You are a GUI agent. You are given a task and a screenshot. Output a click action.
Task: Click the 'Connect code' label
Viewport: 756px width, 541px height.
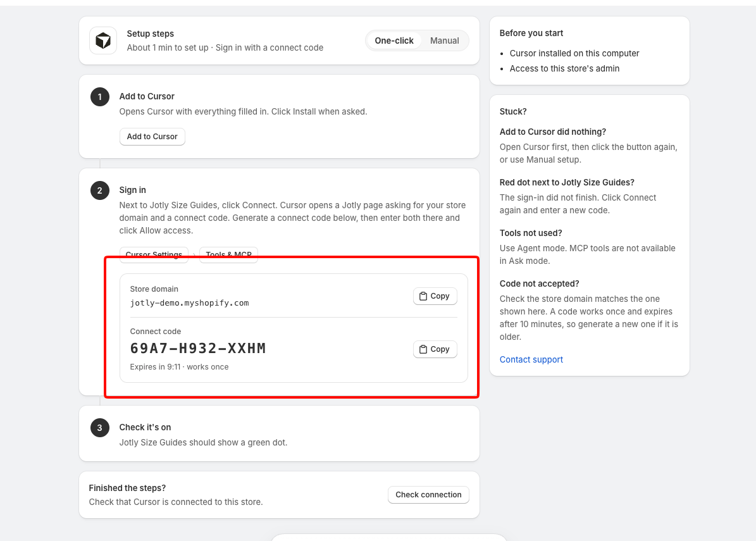click(155, 332)
